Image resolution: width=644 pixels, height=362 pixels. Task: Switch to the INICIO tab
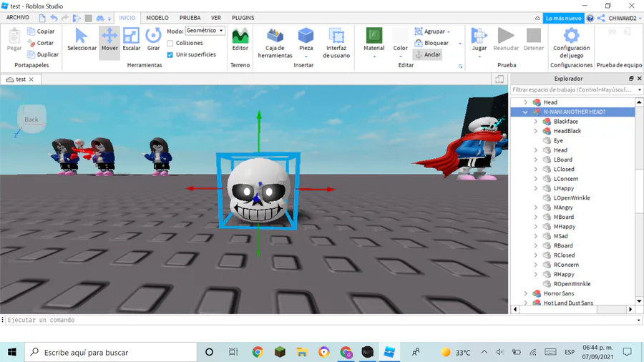pos(127,18)
